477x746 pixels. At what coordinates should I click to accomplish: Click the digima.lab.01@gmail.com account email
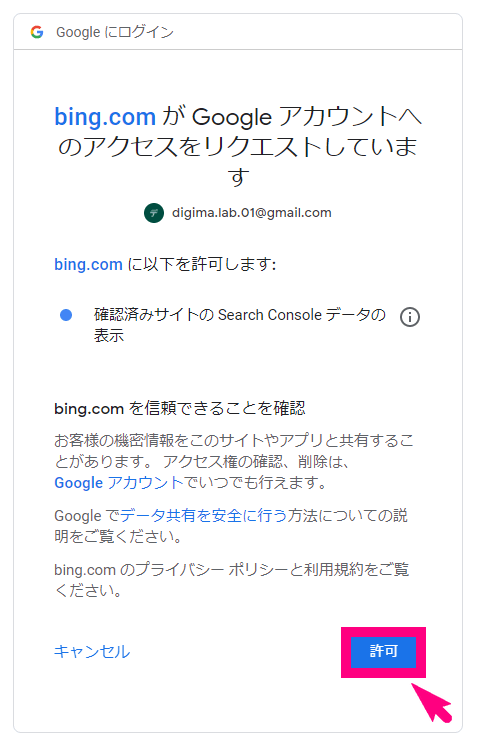coord(252,213)
